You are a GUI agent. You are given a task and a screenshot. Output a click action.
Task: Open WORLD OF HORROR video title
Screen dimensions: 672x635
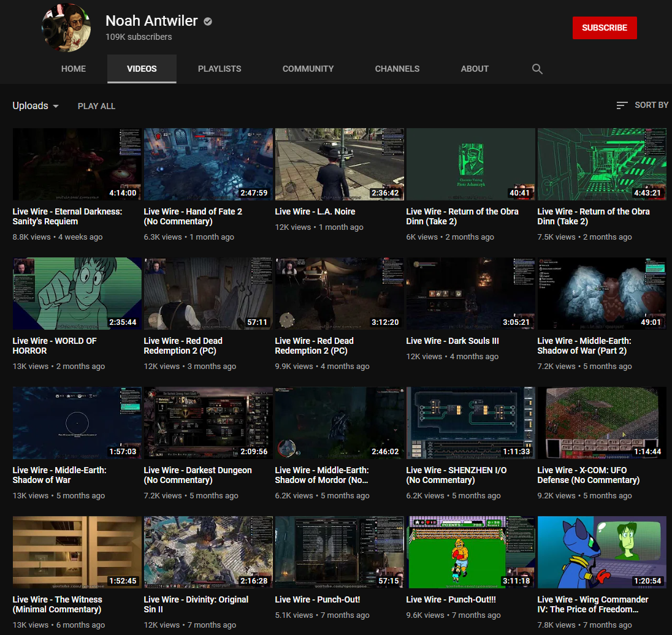(55, 346)
